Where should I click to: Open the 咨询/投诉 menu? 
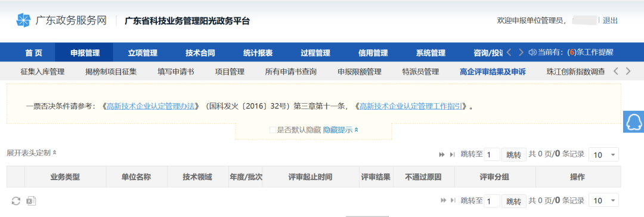click(x=488, y=52)
